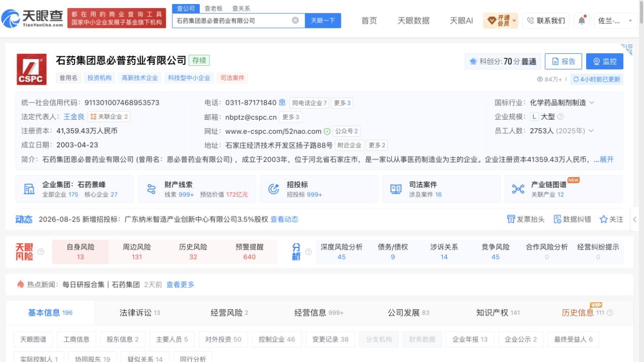Open the 首页 nav menu
The width and height of the screenshot is (644, 362).
(369, 20)
